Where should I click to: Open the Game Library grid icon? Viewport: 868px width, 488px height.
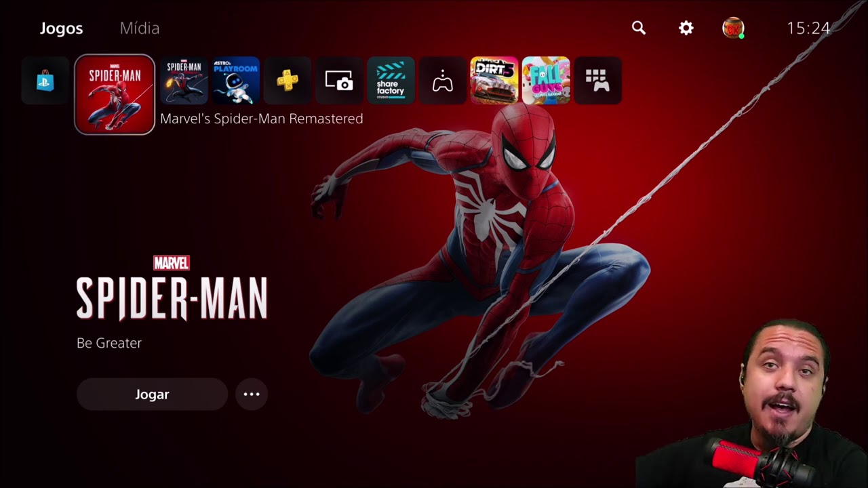(x=597, y=81)
